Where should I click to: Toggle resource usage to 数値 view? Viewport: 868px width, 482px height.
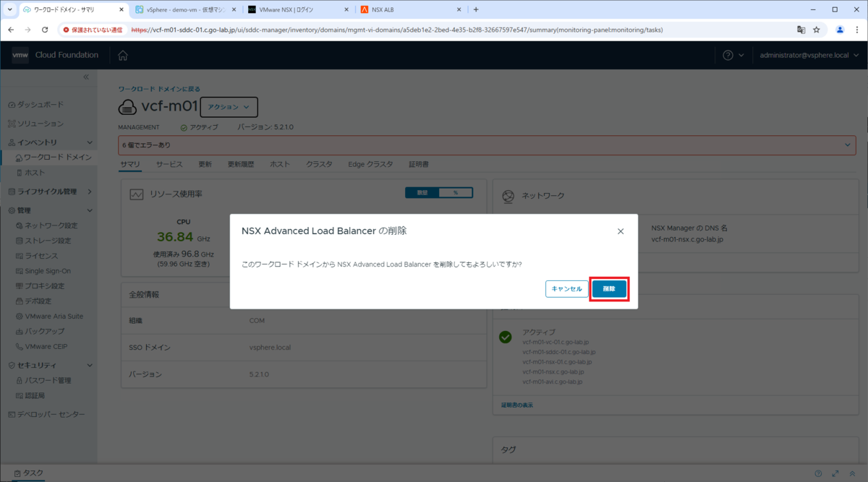tap(422, 193)
